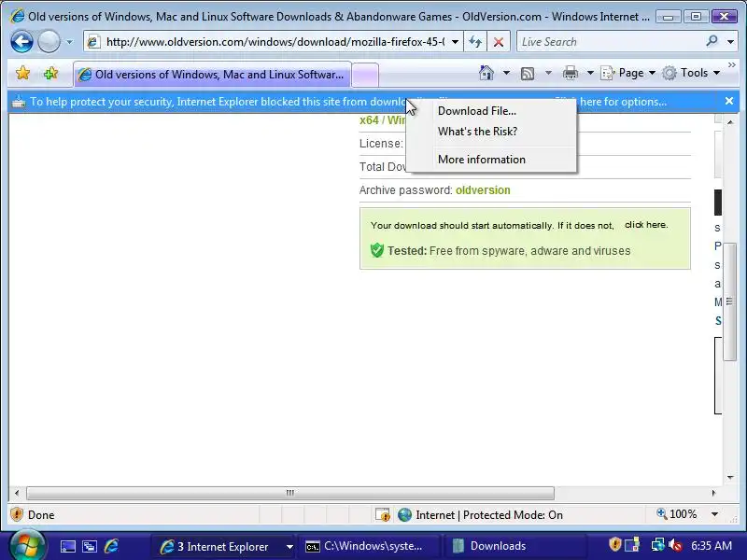Click the vertical scrollbar down arrow
This screenshot has width=747, height=560.
click(x=730, y=477)
